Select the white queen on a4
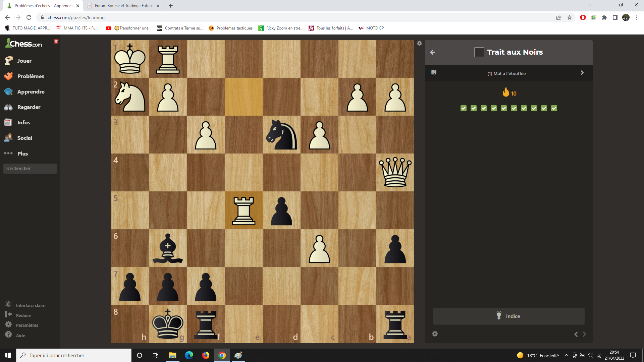The width and height of the screenshot is (644, 362). 395,172
